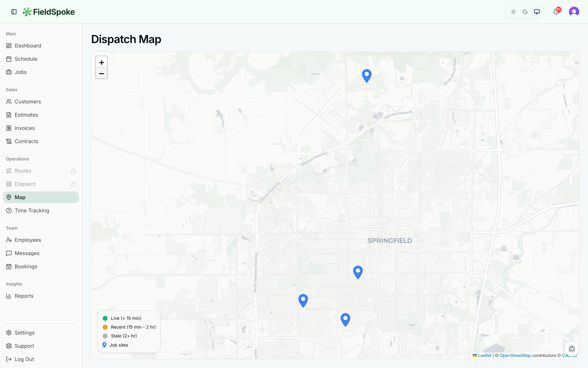Open Time Tracking page
The width and height of the screenshot is (588, 368).
41,210
